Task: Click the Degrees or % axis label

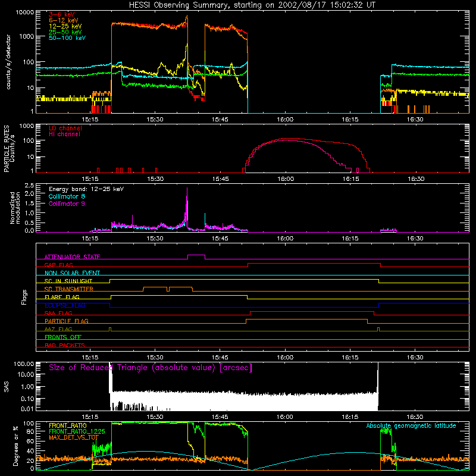Action: [15, 446]
